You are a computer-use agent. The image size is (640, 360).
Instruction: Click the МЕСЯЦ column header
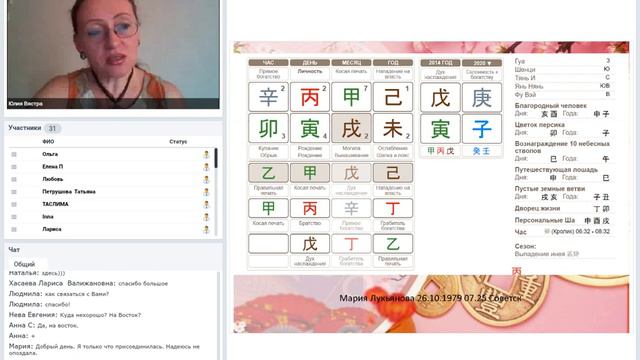[x=351, y=63]
